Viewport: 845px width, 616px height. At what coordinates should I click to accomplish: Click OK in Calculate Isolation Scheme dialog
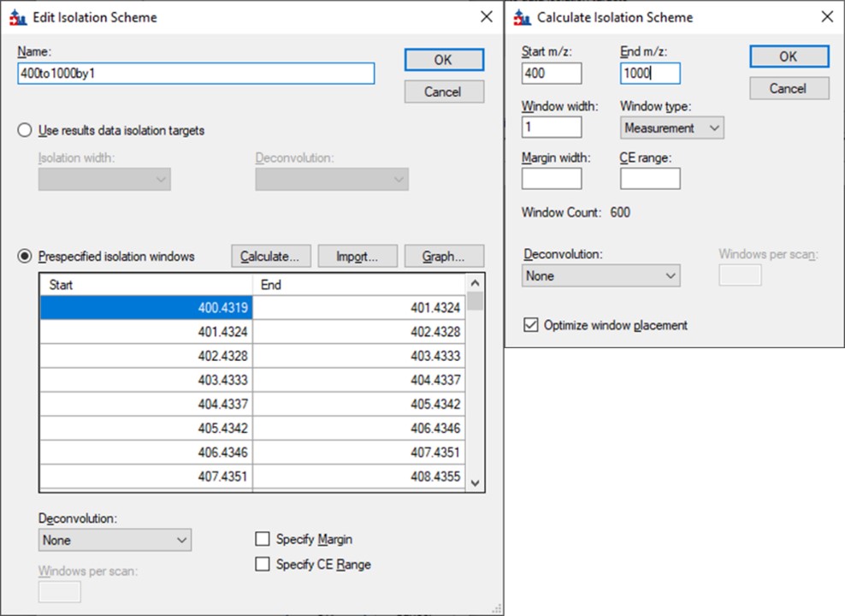789,56
